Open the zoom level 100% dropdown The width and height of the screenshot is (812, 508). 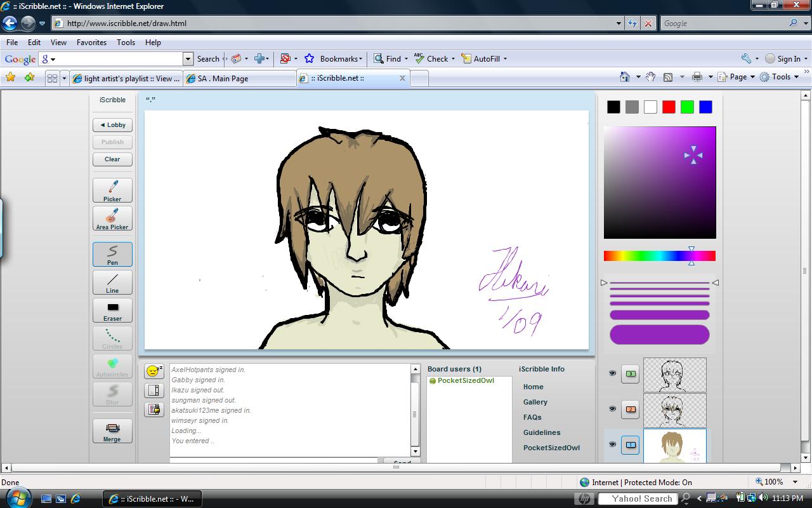tap(796, 482)
